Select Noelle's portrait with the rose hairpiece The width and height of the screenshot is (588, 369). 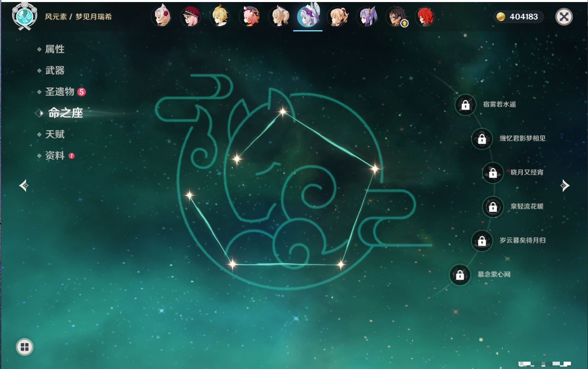pyautogui.click(x=162, y=17)
